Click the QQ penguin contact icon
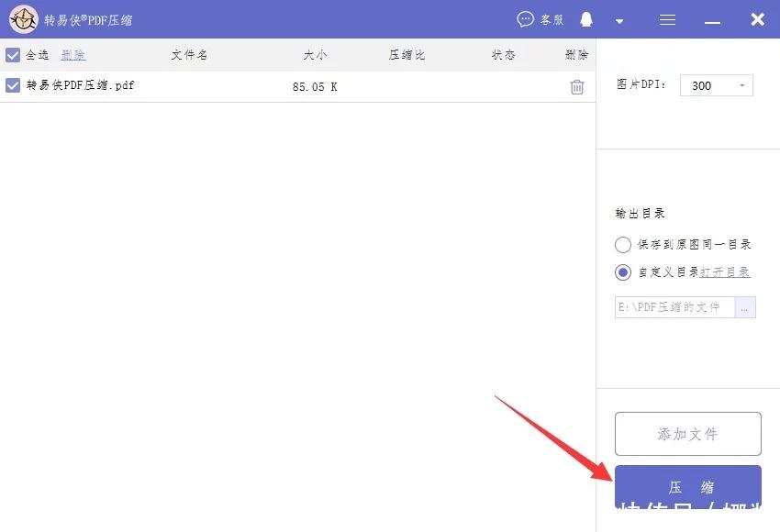 [587, 18]
